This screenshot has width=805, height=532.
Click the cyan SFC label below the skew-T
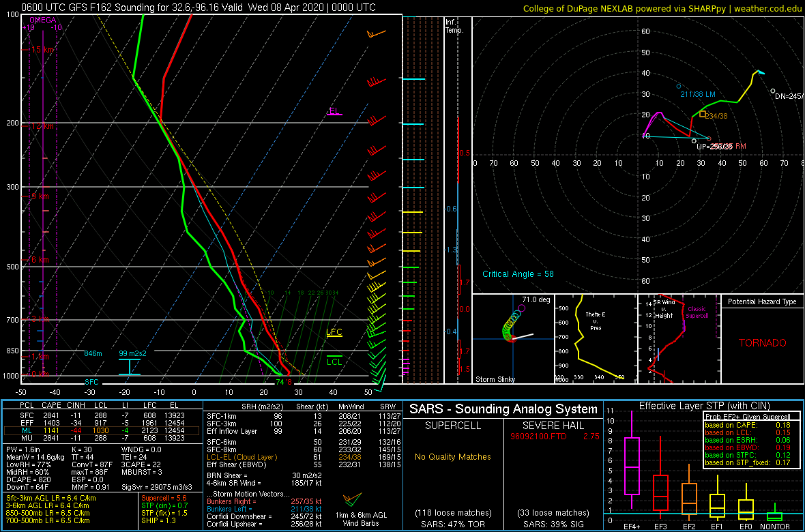point(91,383)
